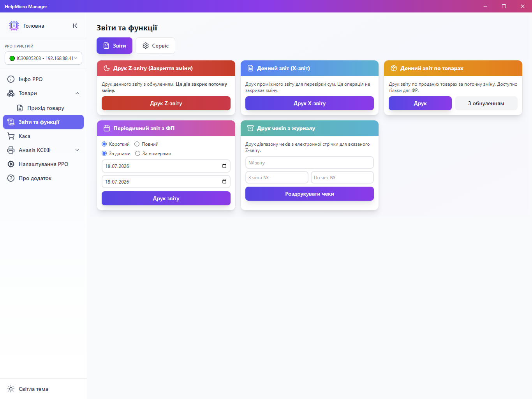Open the РРО device selector dropdown
Screen dimensions: 532x399
(x=43, y=58)
